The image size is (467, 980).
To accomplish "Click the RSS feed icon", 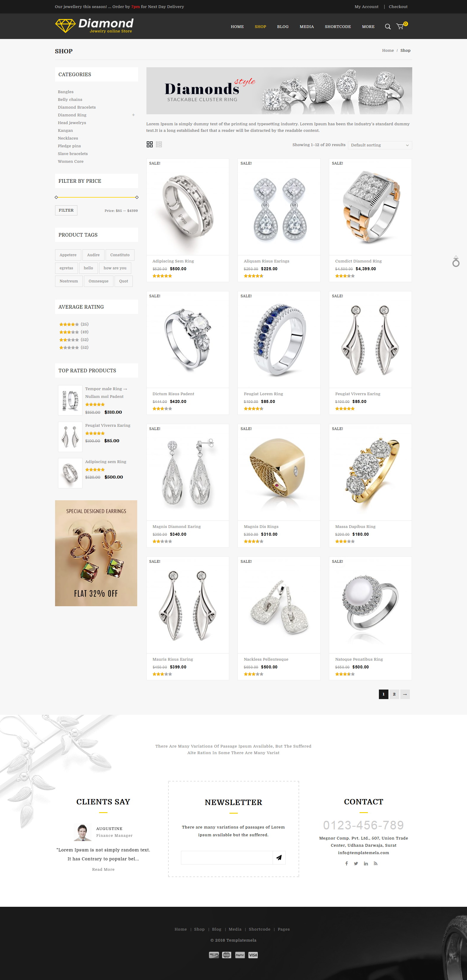I will click(376, 863).
